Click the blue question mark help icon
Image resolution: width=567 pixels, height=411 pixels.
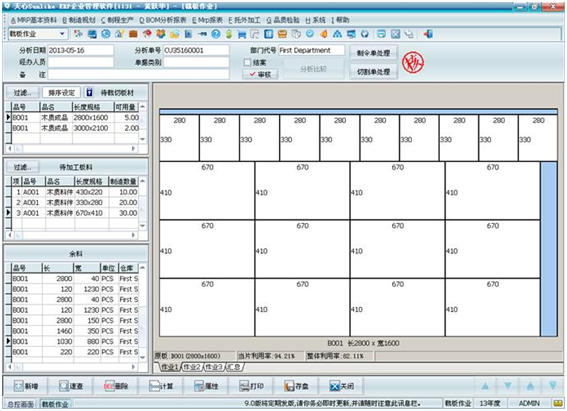216,34
